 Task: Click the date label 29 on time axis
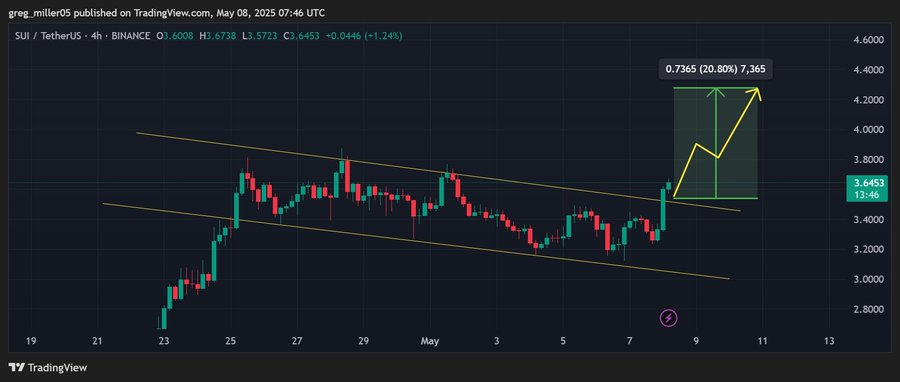coord(363,341)
